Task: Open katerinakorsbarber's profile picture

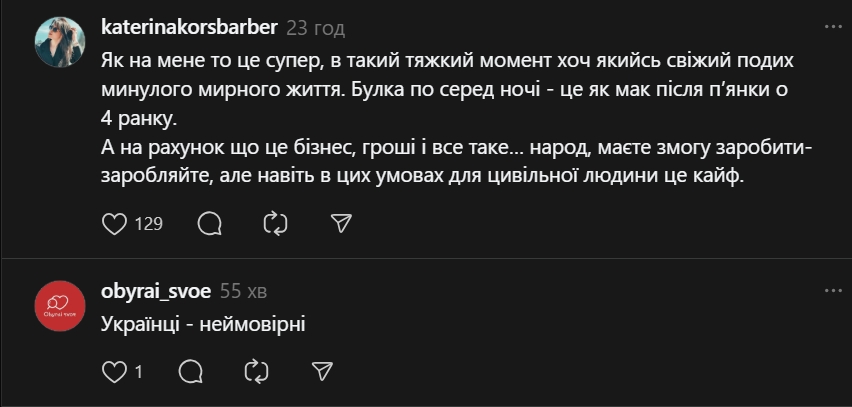Action: pos(60,41)
